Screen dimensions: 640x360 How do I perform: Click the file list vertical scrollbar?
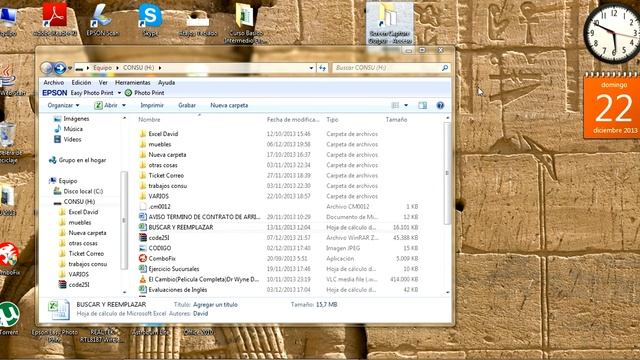(x=447, y=173)
